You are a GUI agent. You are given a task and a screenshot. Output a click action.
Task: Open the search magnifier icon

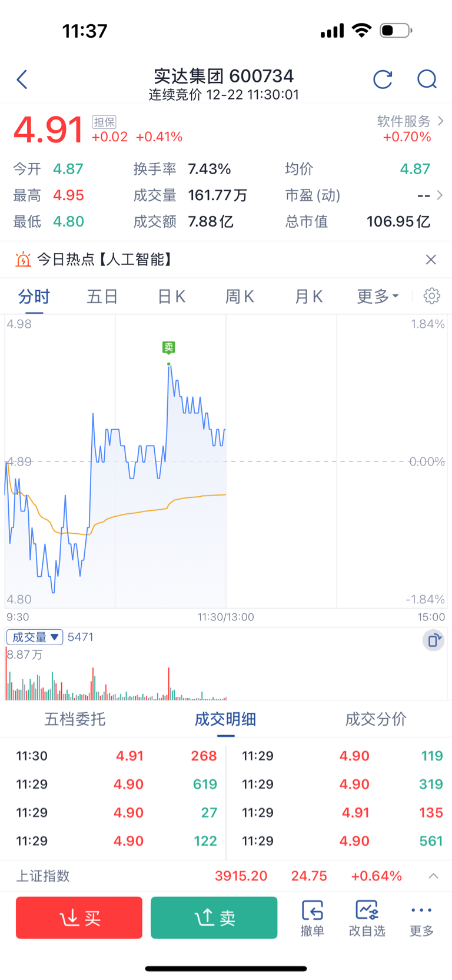pos(427,79)
